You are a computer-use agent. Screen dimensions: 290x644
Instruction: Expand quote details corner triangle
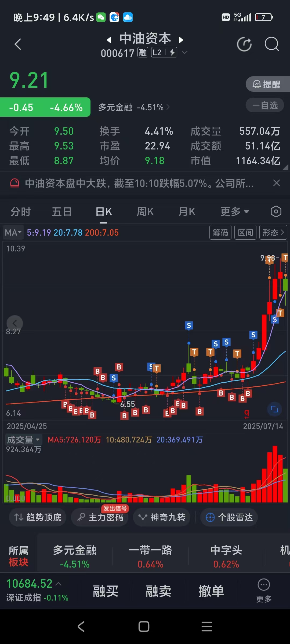pyautogui.click(x=286, y=167)
